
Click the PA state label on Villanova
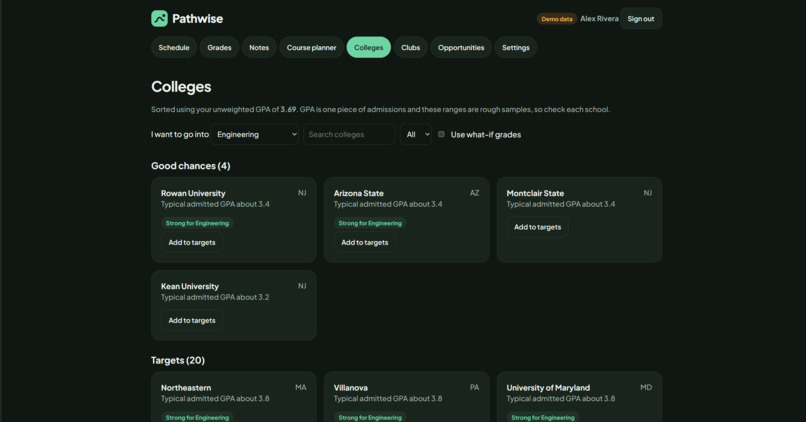click(x=474, y=387)
